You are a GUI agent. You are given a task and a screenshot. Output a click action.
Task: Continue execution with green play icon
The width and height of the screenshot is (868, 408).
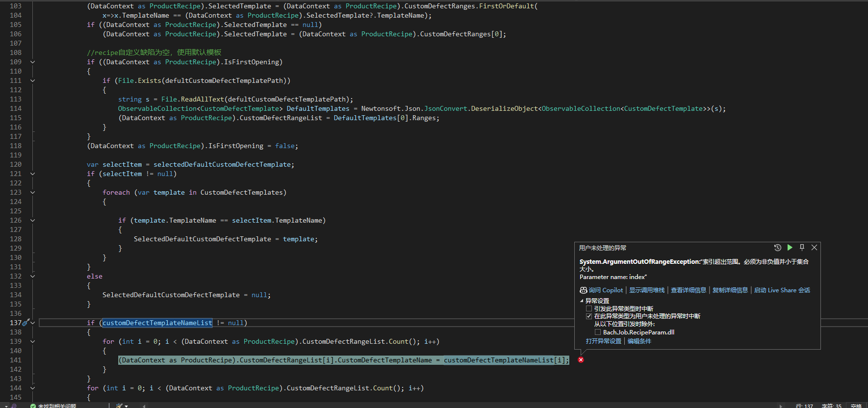790,248
